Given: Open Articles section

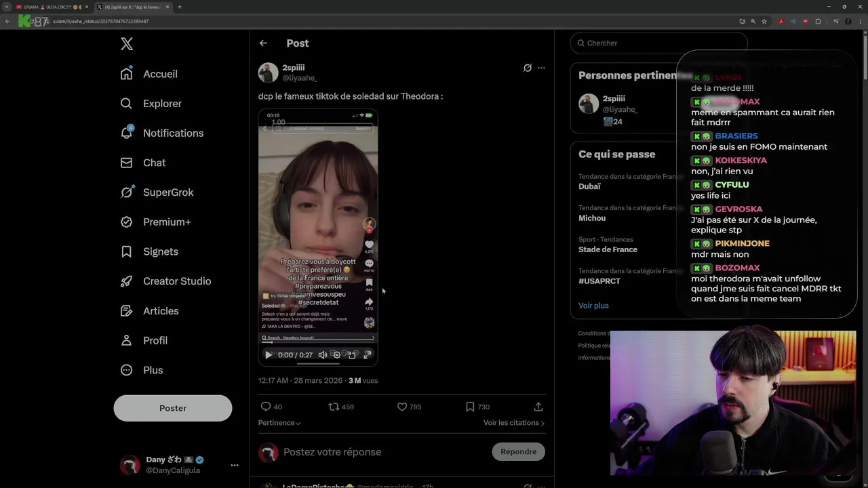Looking at the screenshot, I should click(x=149, y=311).
